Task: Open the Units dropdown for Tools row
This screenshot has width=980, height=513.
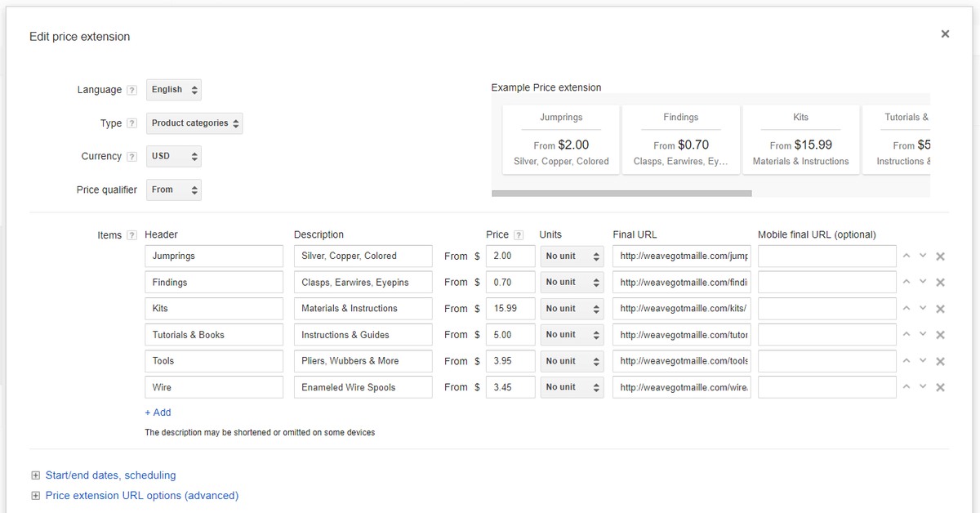Action: [572, 361]
